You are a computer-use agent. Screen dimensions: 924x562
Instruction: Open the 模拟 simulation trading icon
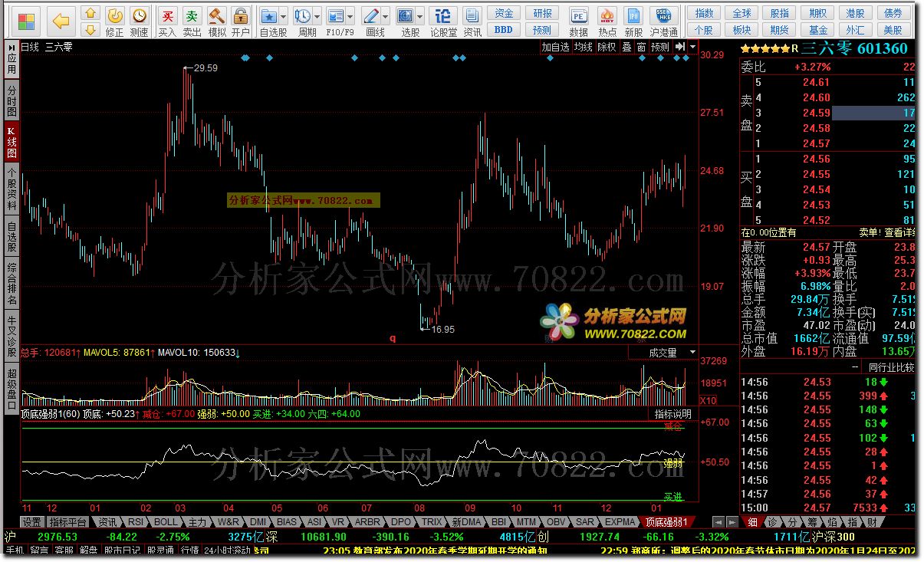[x=217, y=21]
